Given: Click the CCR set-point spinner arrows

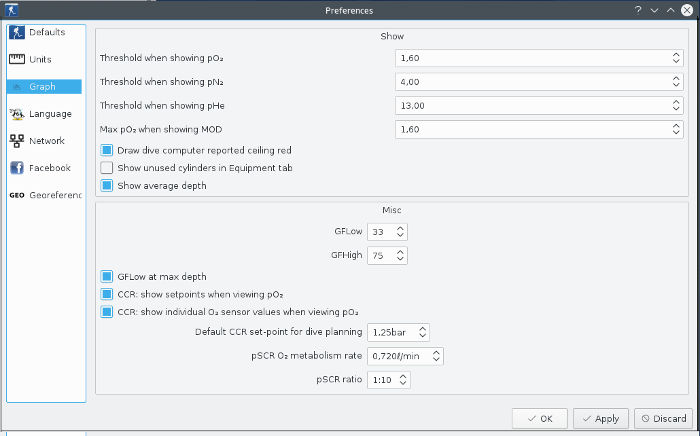Looking at the screenshot, I should point(422,332).
